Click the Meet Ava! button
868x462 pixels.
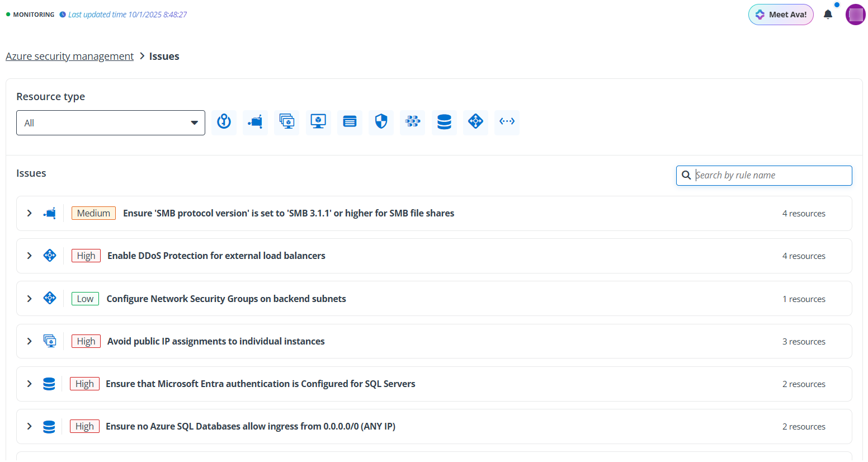click(x=781, y=15)
